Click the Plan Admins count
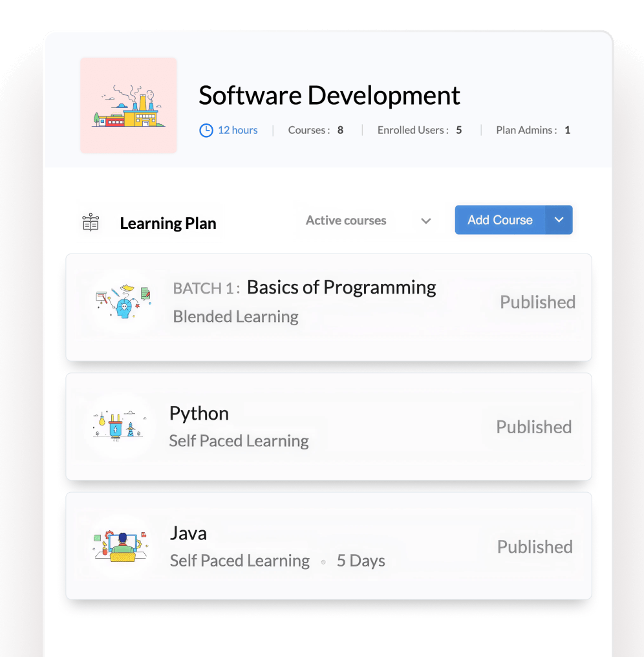 point(567,131)
